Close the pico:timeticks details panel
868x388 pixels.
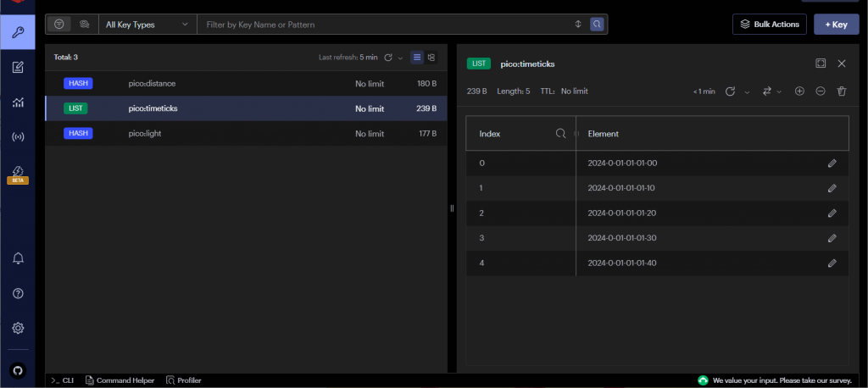tap(842, 64)
